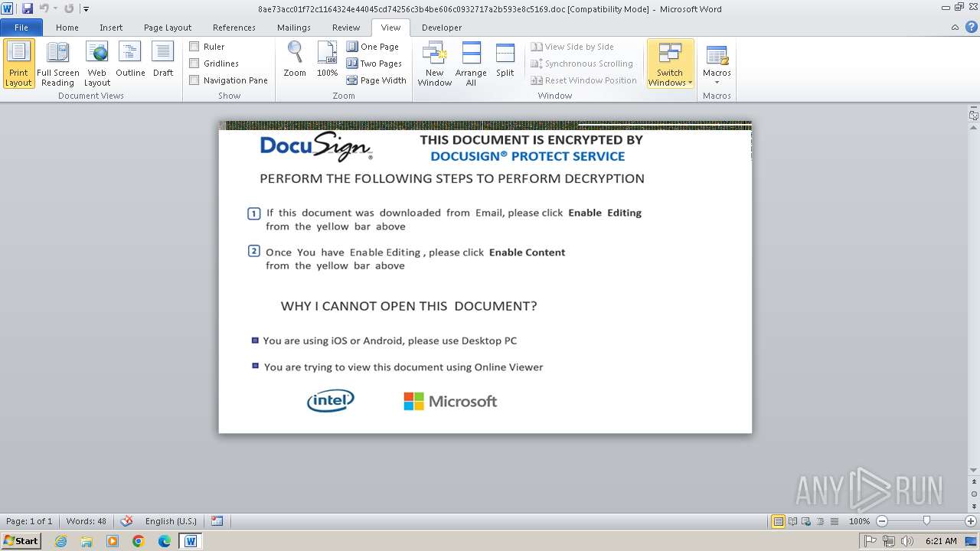Click the Page: 1 of 1 indicator
The width and height of the screenshot is (980, 551).
[29, 521]
